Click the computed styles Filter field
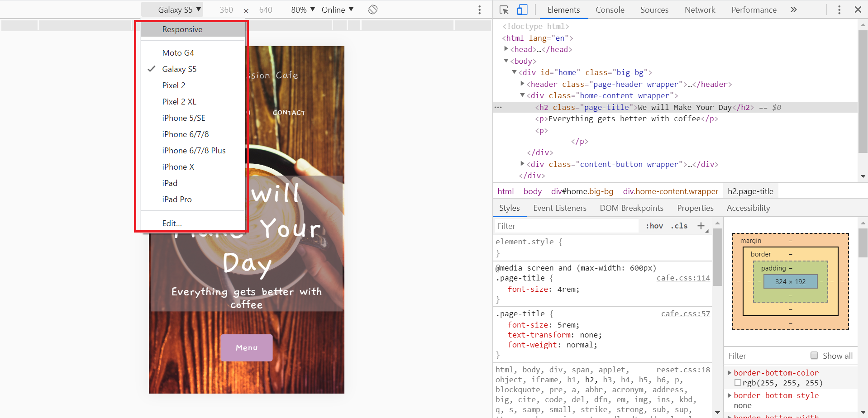Screen dimensions: 868x418 (765, 356)
